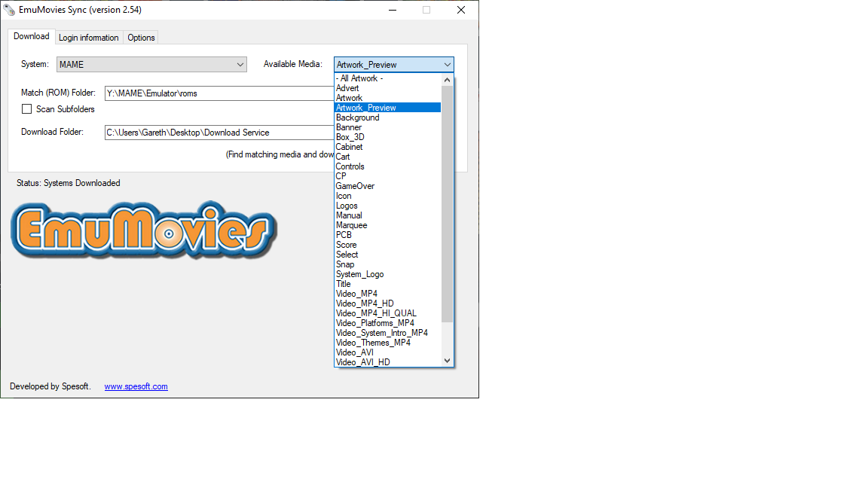Viewport: 868px width, 488px height.
Task: Switch to the Download tab
Action: pyautogui.click(x=32, y=36)
